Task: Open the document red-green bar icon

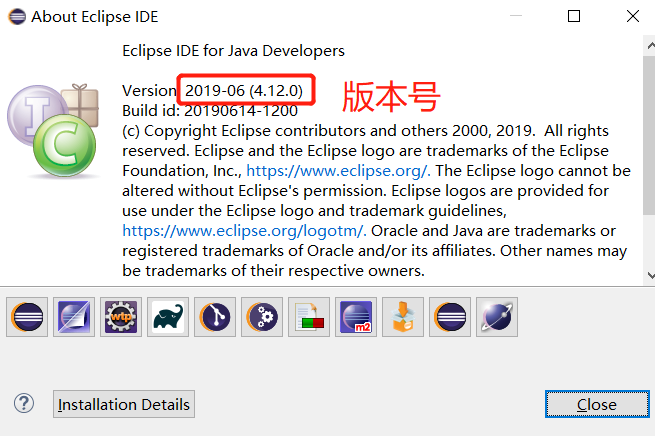Action: (309, 317)
